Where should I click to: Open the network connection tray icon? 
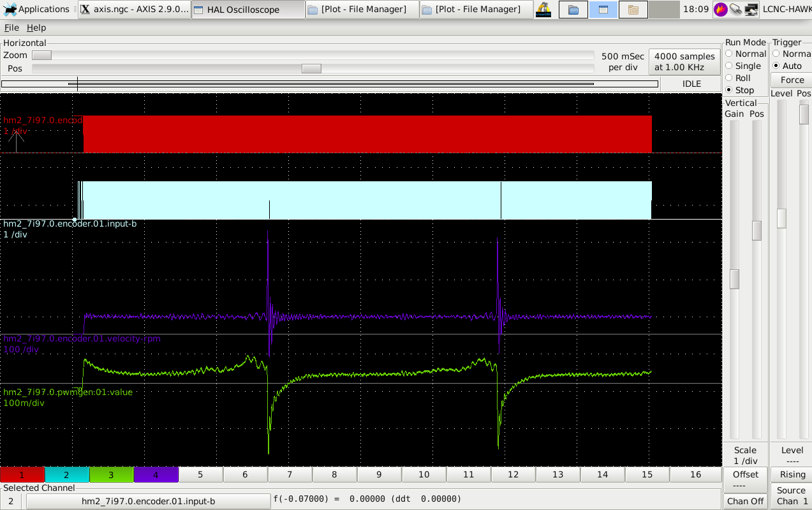(751, 10)
